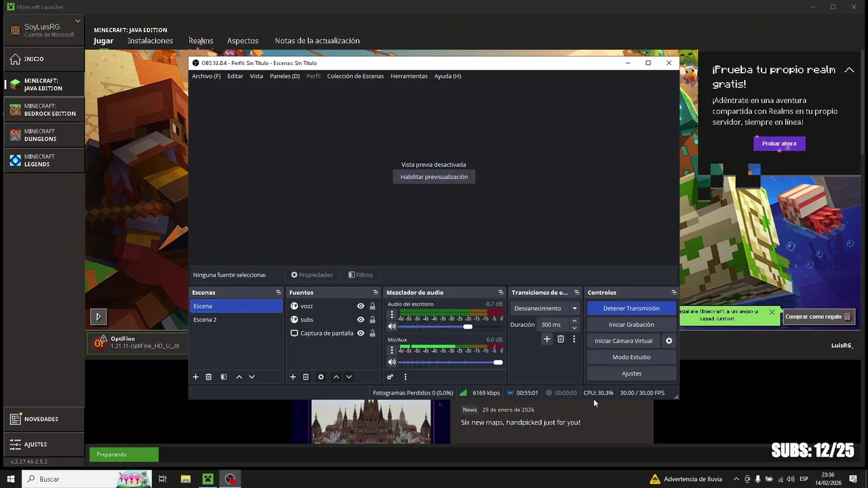Image resolution: width=868 pixels, height=488 pixels.
Task: Increase transition duration stepper up
Action: 574,321
